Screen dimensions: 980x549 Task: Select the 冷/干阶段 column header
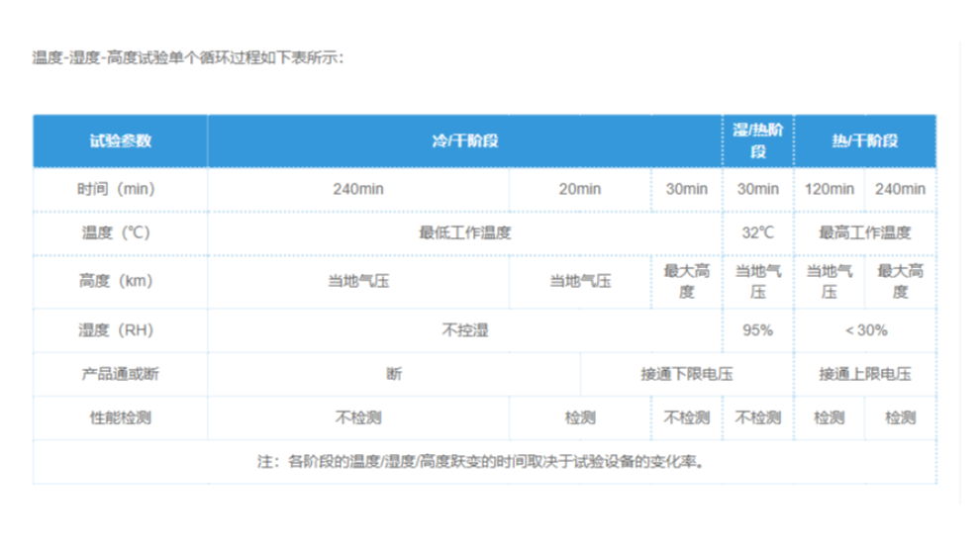click(464, 140)
